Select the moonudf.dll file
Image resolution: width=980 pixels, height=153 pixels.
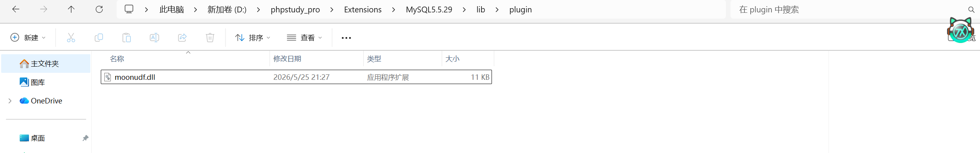pos(296,77)
